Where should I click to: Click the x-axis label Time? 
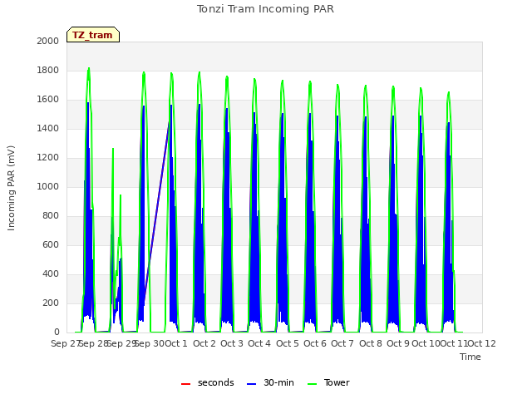click(470, 357)
